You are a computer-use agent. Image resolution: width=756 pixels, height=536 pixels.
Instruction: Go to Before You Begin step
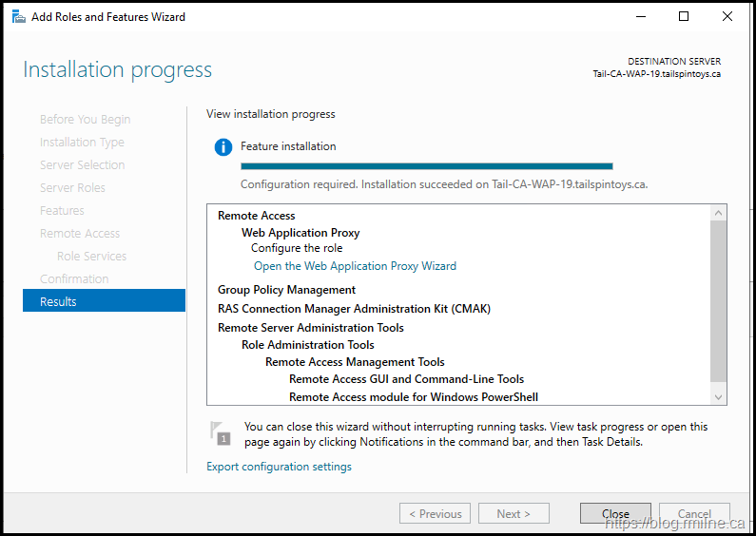86,119
